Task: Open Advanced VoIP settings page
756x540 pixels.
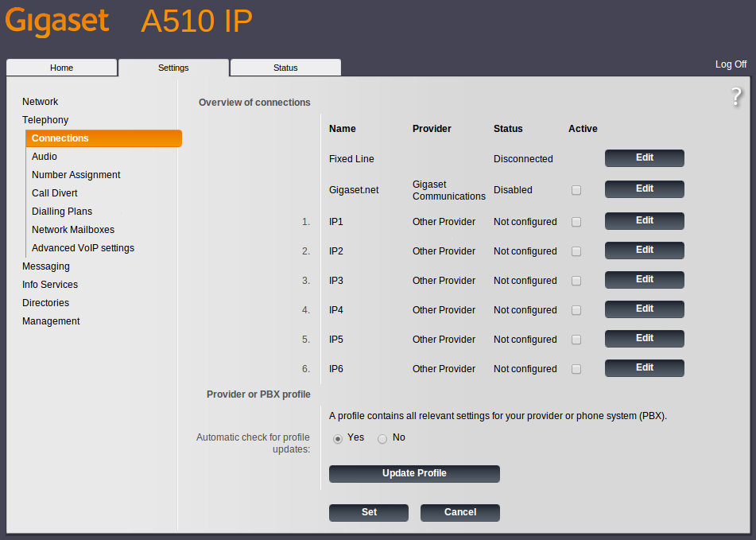Action: point(83,248)
